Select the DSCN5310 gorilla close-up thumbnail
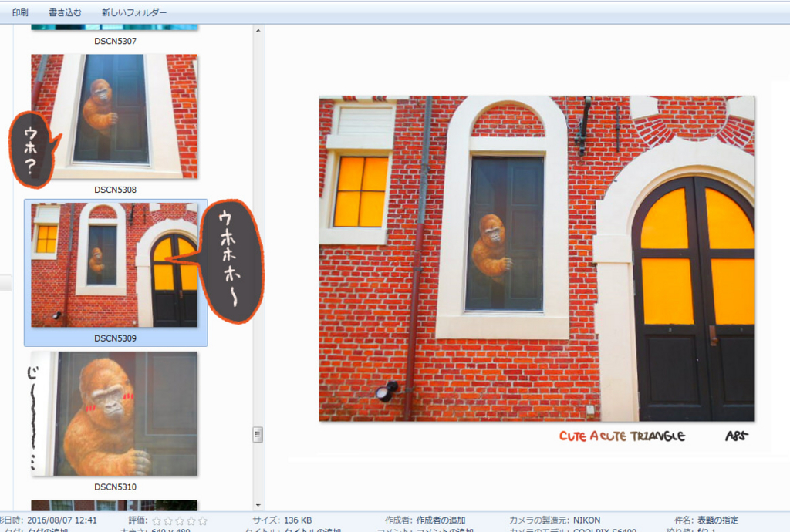790x532 pixels. pyautogui.click(x=114, y=414)
